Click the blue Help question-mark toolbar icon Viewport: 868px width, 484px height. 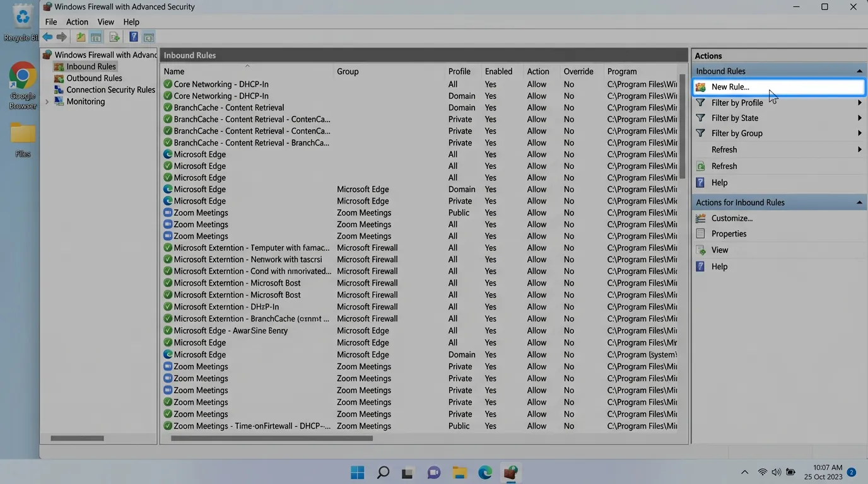tap(134, 37)
